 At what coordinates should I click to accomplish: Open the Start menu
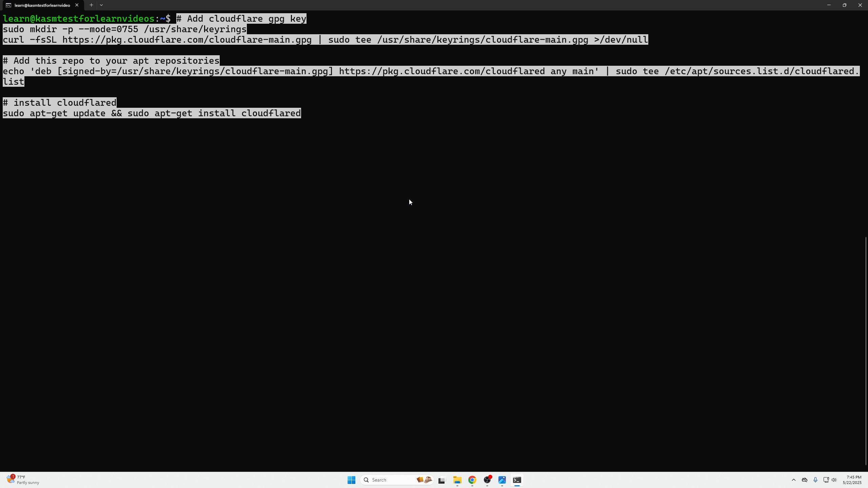[351, 480]
